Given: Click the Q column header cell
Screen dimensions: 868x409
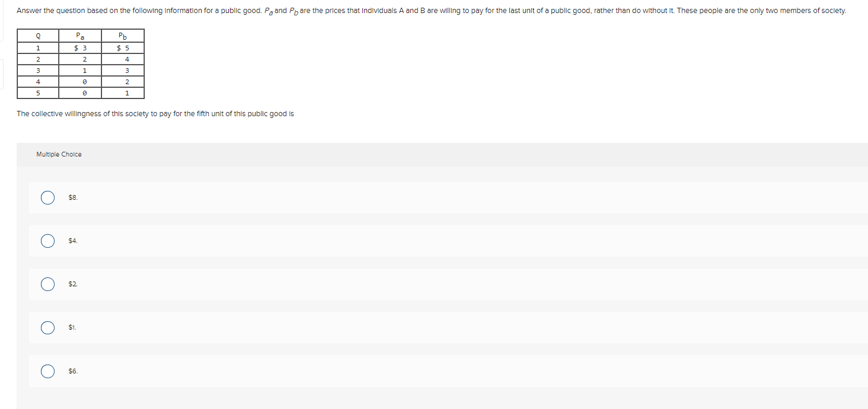Looking at the screenshot, I should (37, 35).
